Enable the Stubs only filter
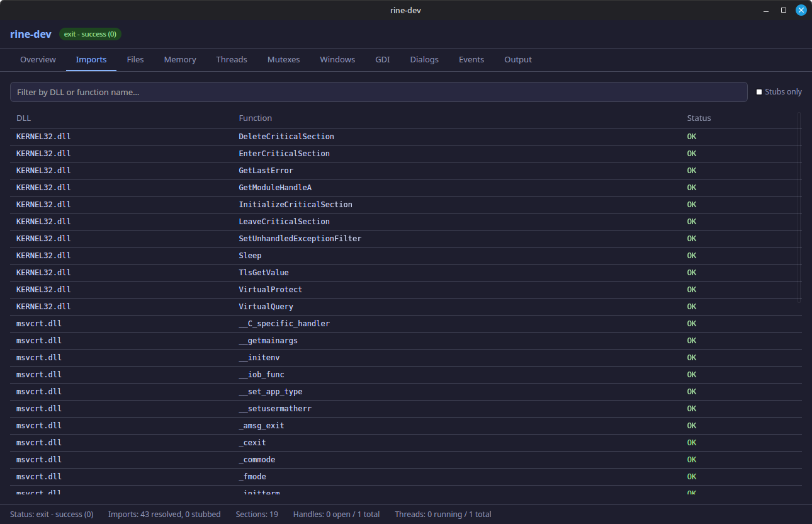Image resolution: width=812 pixels, height=524 pixels. point(759,91)
